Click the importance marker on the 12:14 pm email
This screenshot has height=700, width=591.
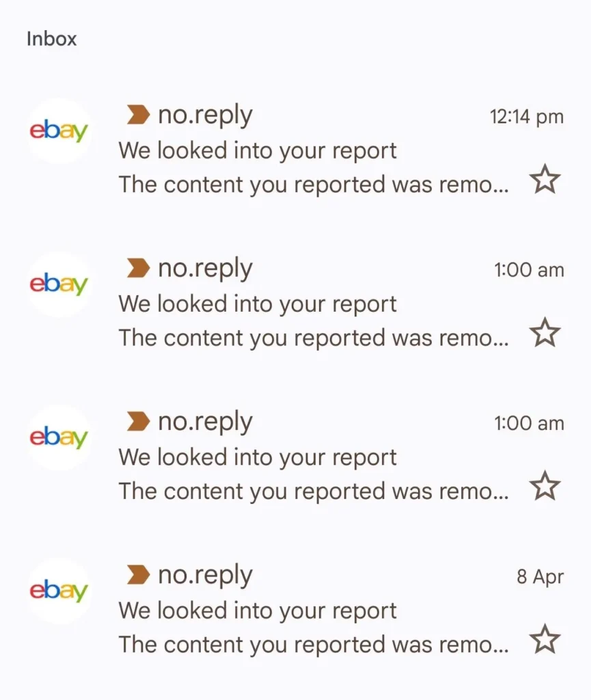[x=138, y=115]
